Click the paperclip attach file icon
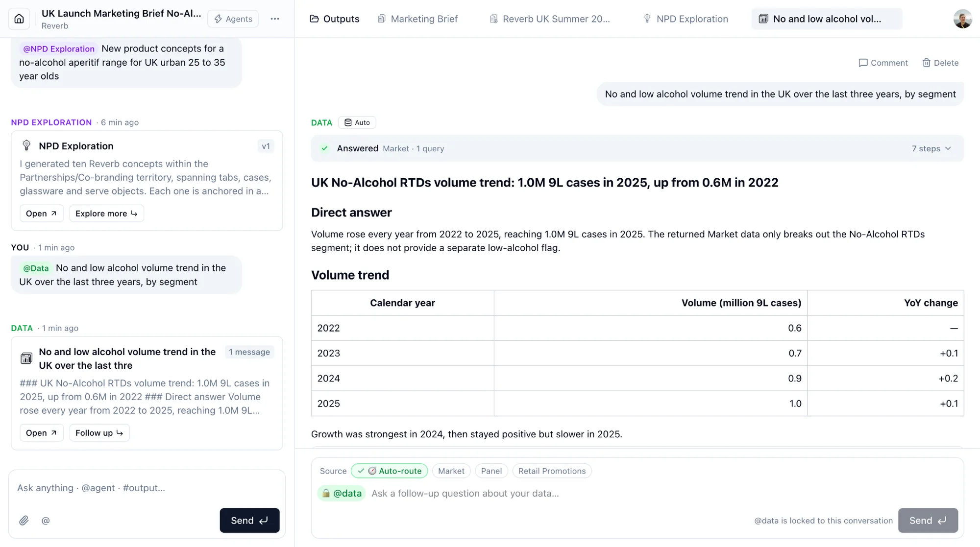Screen dimensions: 980x547 (x=24, y=521)
